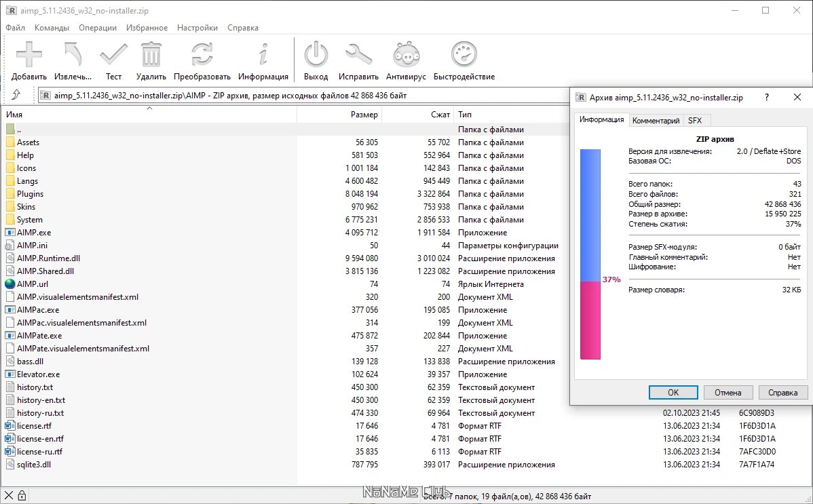Click the Удалить trash can icon
Image resolution: width=813 pixels, height=504 pixels.
(x=151, y=54)
